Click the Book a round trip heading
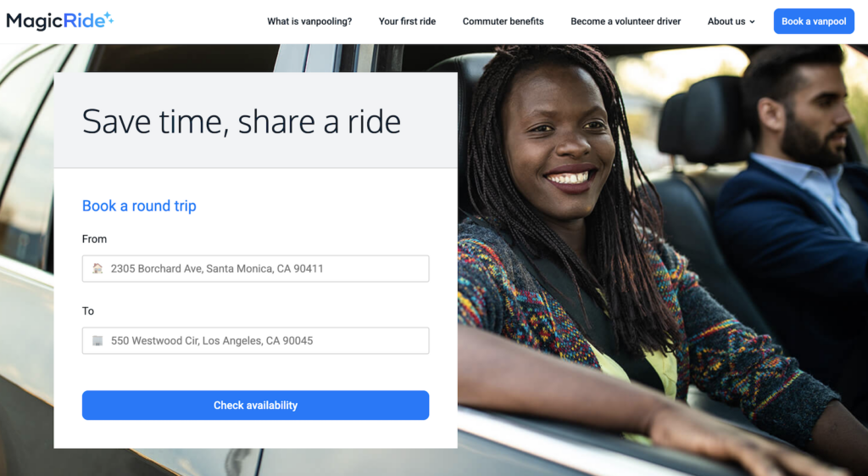868x476 pixels. pos(139,206)
